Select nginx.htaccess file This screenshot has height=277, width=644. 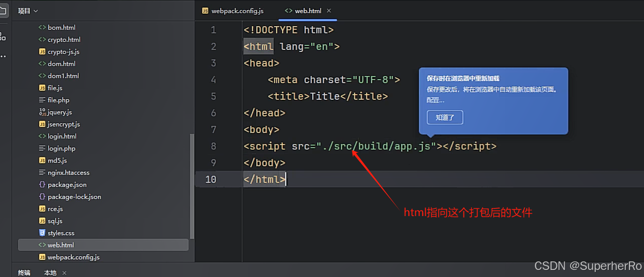coord(68,173)
